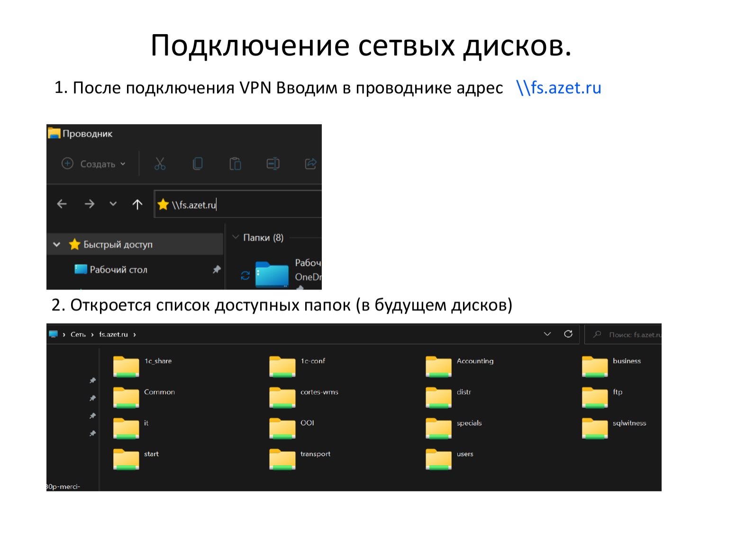Open the Создать dropdown menu

[x=94, y=164]
